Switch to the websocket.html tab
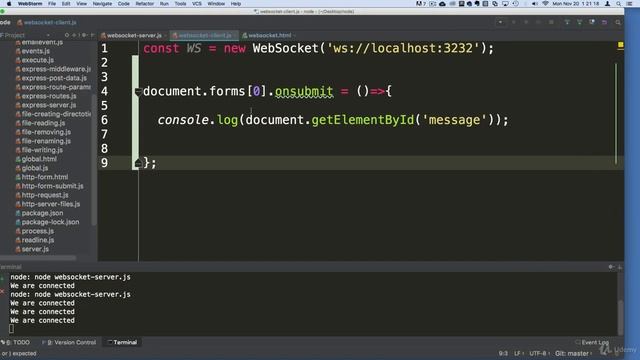The height and width of the screenshot is (360, 640). click(268, 36)
